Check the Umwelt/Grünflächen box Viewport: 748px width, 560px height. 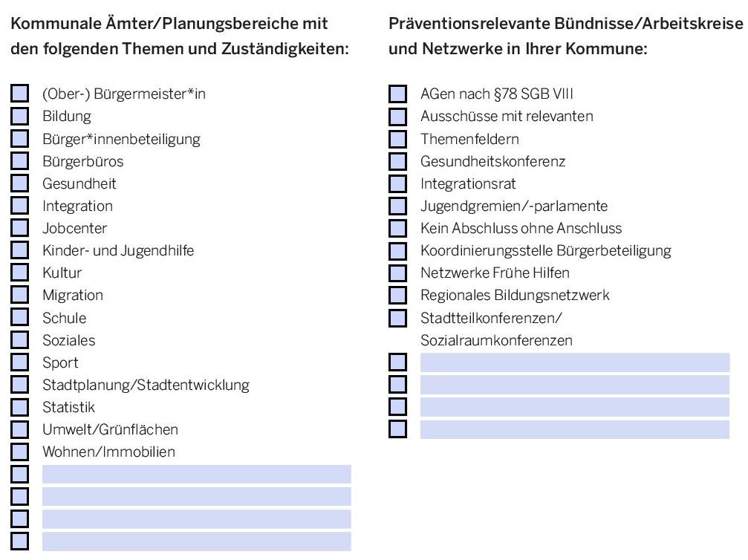tap(19, 429)
